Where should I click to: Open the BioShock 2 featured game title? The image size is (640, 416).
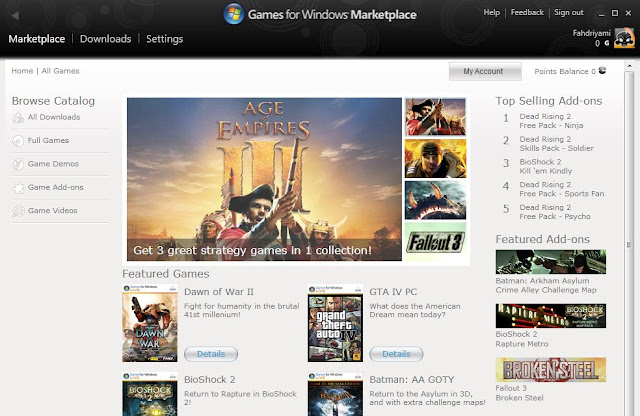[209, 380]
